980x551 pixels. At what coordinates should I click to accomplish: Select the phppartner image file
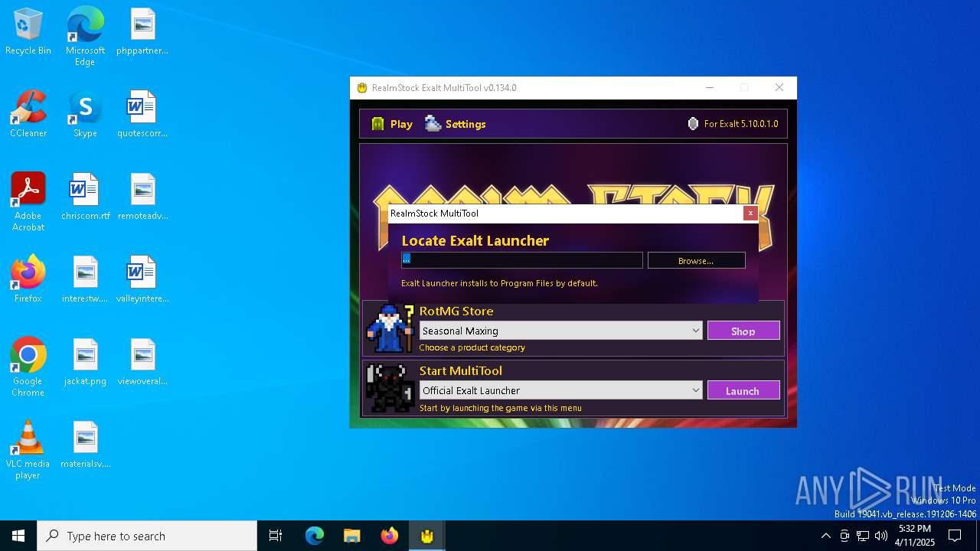[142, 32]
